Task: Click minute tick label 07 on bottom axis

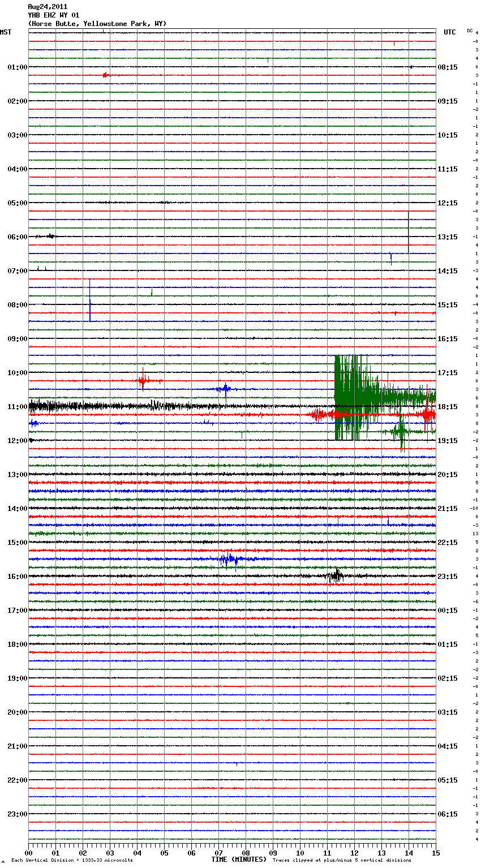Action: click(218, 853)
